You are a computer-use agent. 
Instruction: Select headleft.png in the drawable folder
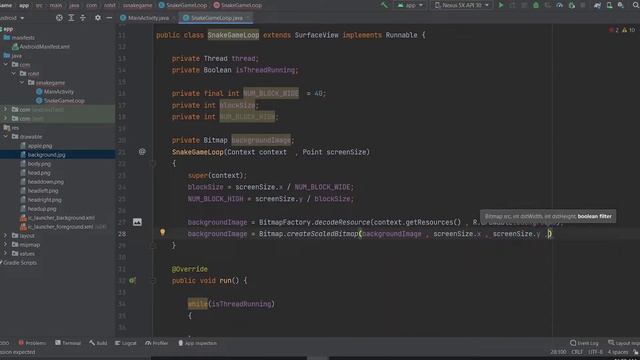[x=39, y=191]
